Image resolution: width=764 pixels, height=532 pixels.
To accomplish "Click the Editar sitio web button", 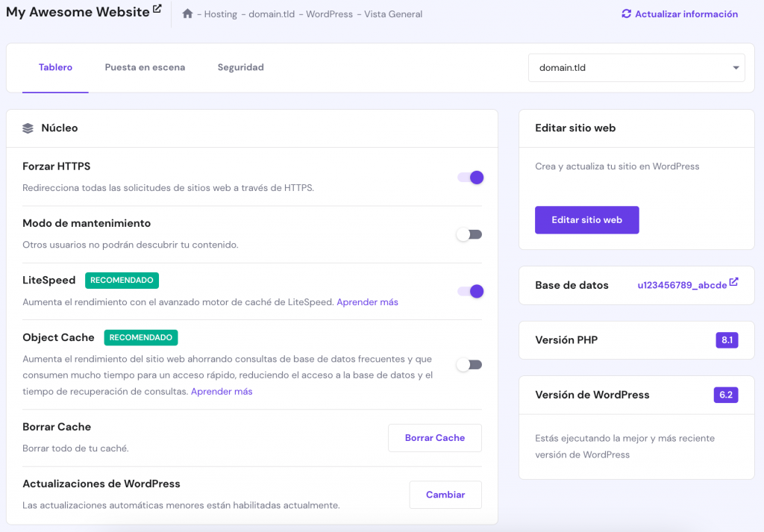I will point(586,220).
